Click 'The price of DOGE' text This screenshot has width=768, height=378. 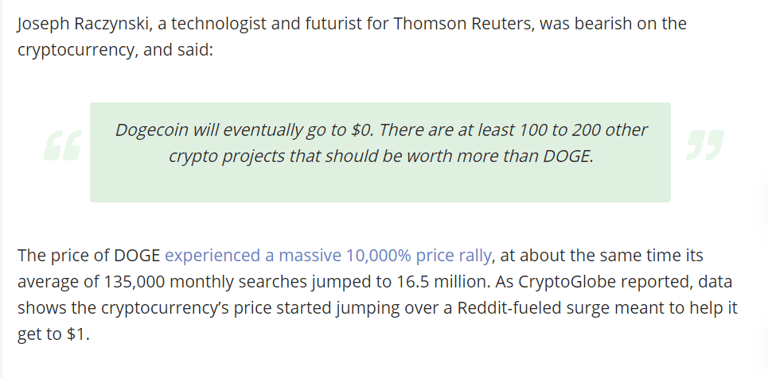[89, 256]
